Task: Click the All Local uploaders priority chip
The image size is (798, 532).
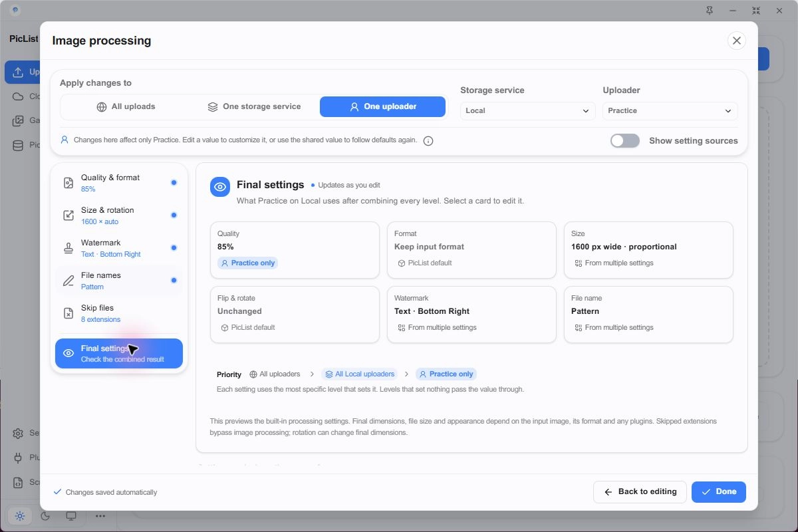Action: click(x=359, y=374)
